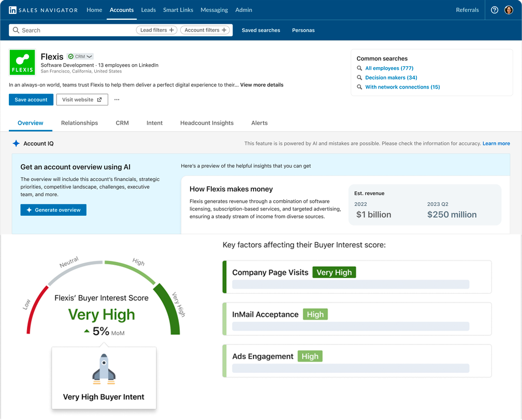Image resolution: width=522 pixels, height=420 pixels.
Task: Click the external link icon on Visit website
Action: tap(99, 99)
